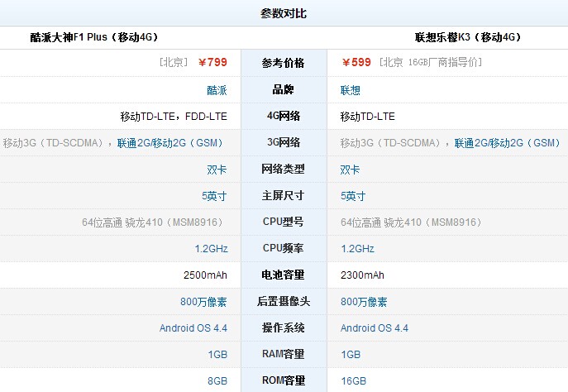Viewport: 568px width, 392px height.
Task: Click the CPU型号 row label
Action: click(x=284, y=222)
